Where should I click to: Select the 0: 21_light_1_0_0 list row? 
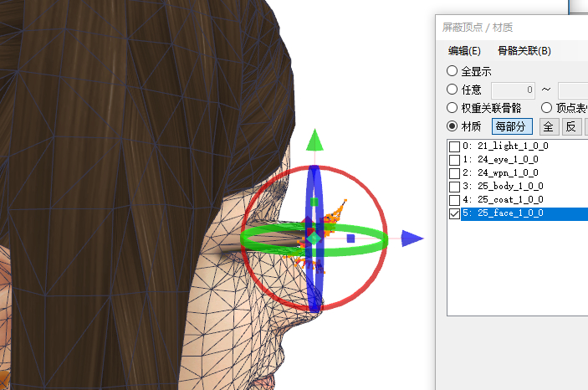(524, 146)
